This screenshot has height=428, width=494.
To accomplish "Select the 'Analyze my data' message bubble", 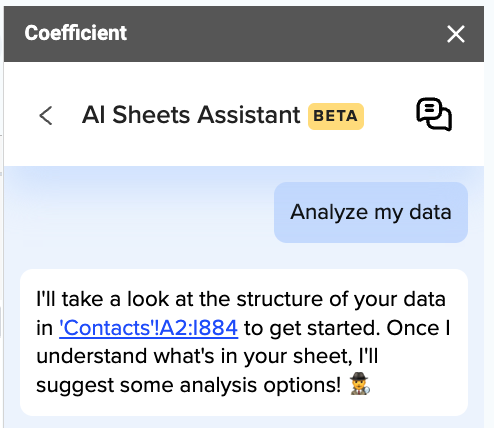I will pos(371,212).
